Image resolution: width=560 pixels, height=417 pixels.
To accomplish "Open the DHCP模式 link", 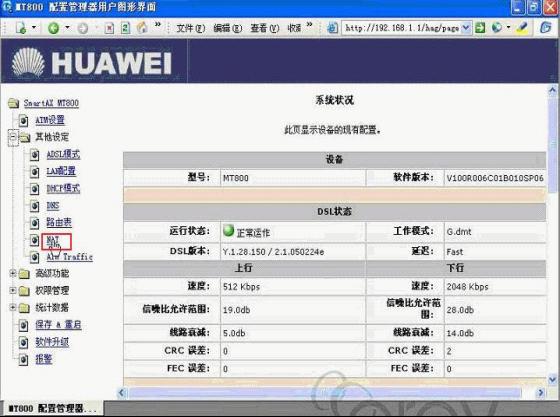I will pyautogui.click(x=63, y=189).
